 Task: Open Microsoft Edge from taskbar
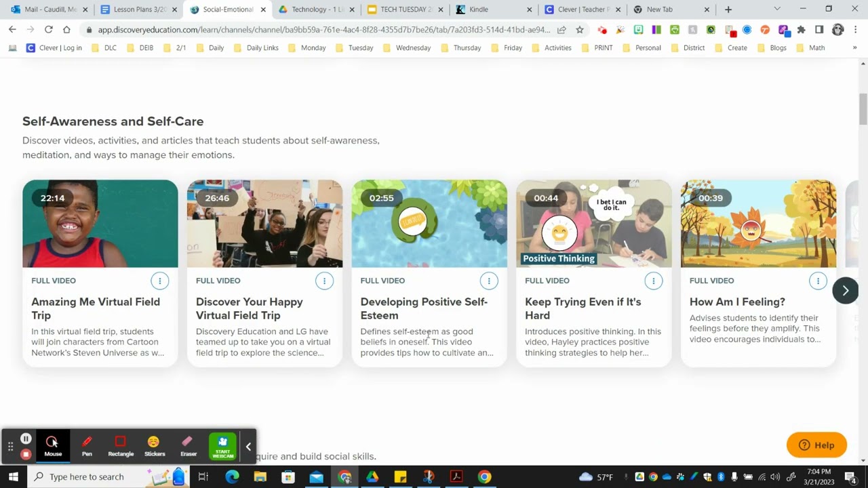point(232,476)
